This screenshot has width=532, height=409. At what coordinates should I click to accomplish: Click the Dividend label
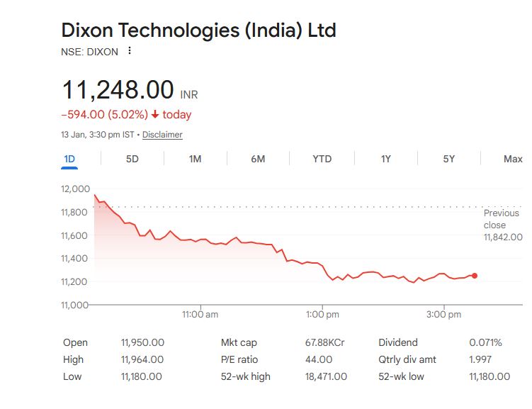click(398, 342)
